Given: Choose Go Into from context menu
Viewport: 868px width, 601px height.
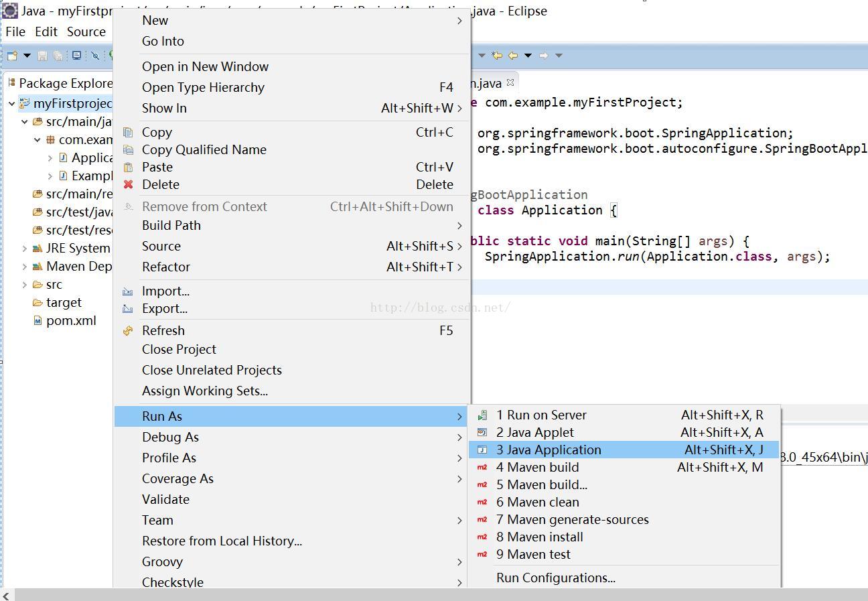Looking at the screenshot, I should pos(292,41).
